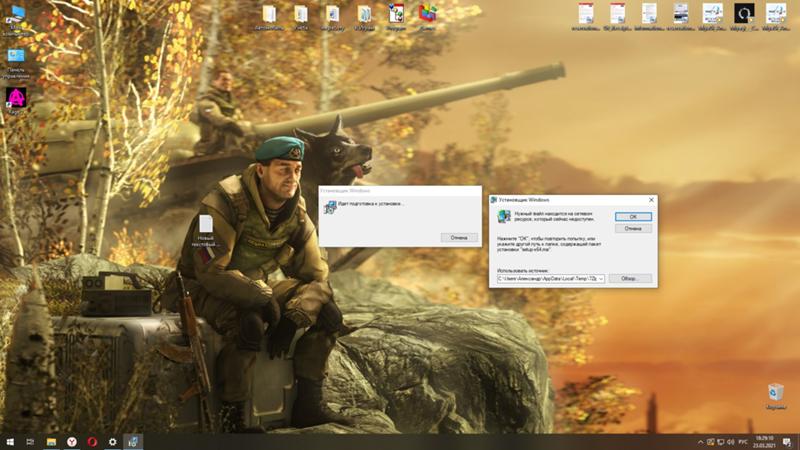
Task: Select the WinRAR-style colorful books icon
Action: point(428,16)
